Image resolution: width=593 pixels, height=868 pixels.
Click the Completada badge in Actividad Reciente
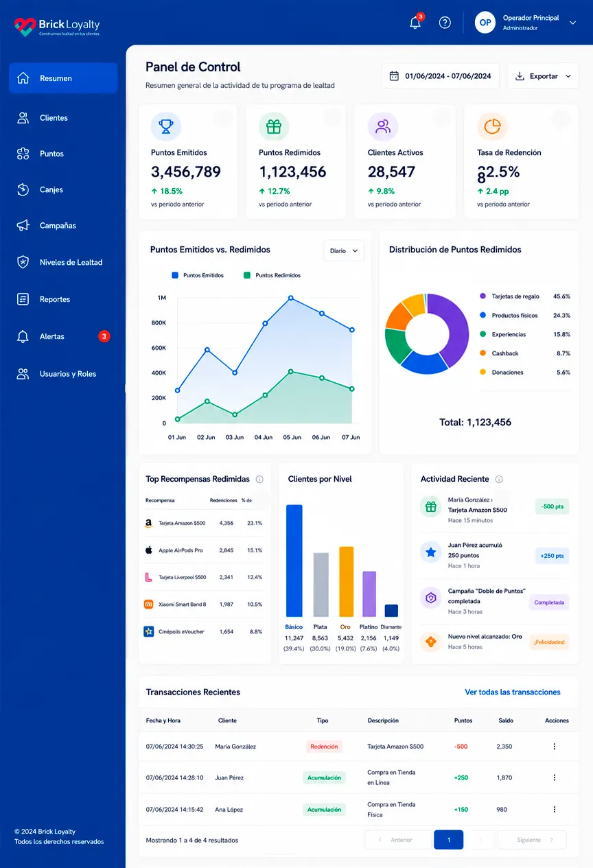click(549, 602)
